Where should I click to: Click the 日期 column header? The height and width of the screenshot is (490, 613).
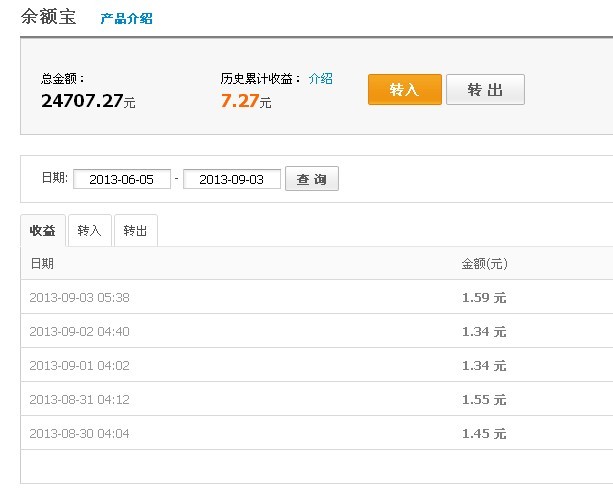42,264
